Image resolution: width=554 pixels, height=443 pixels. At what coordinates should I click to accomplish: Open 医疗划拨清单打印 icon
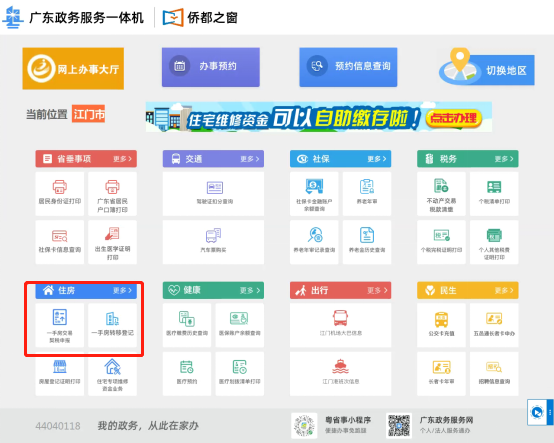[x=239, y=367]
